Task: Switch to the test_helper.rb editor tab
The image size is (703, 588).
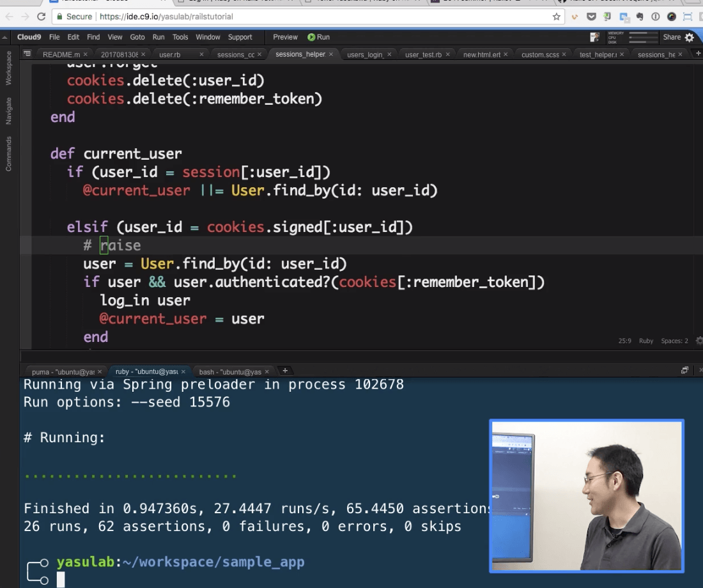Action: [x=598, y=55]
